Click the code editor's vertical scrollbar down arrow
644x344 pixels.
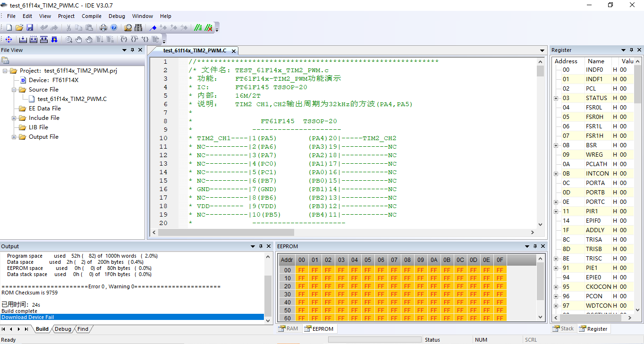[x=541, y=225]
